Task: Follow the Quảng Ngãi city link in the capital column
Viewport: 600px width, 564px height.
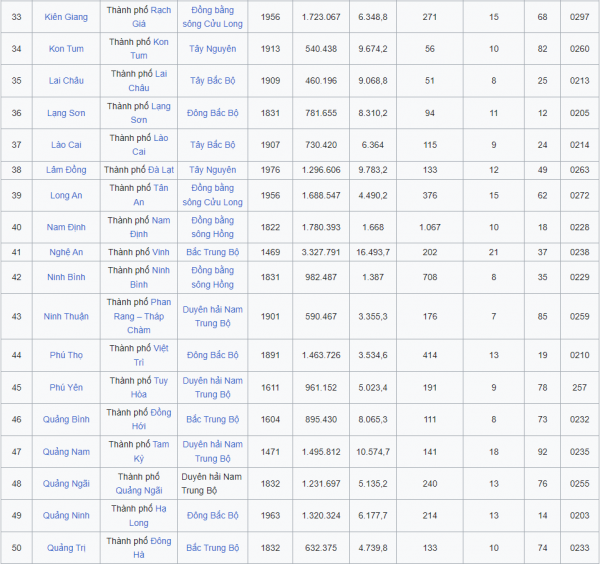Action: click(x=139, y=491)
